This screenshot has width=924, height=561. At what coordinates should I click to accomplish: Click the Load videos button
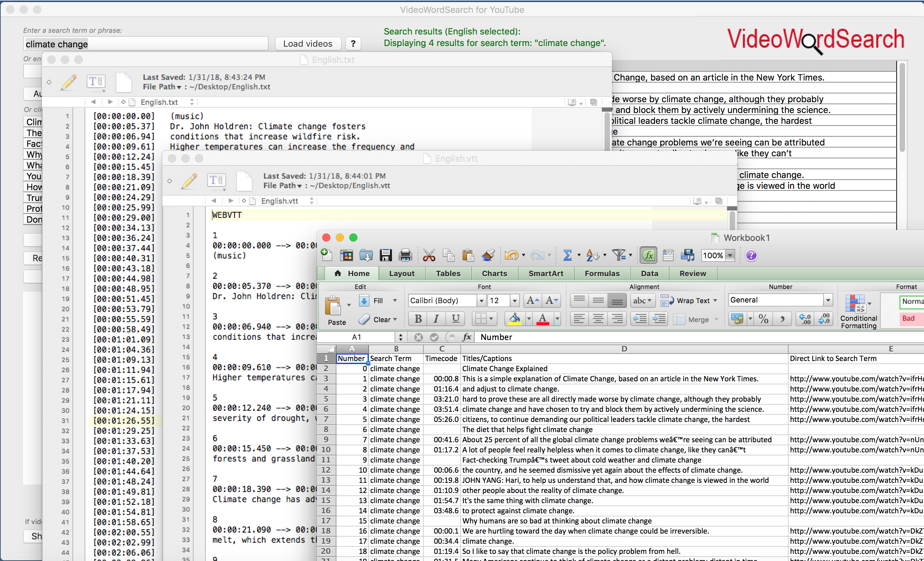click(308, 44)
